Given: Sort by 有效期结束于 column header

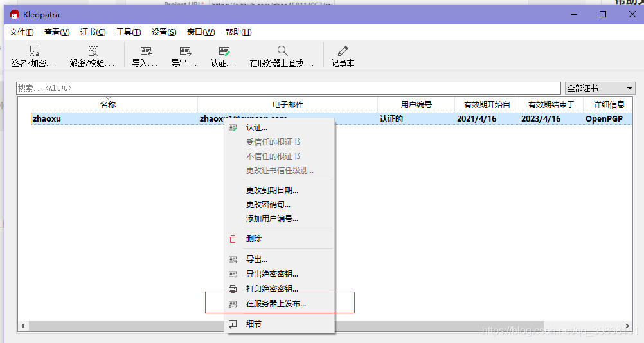Looking at the screenshot, I should [551, 105].
